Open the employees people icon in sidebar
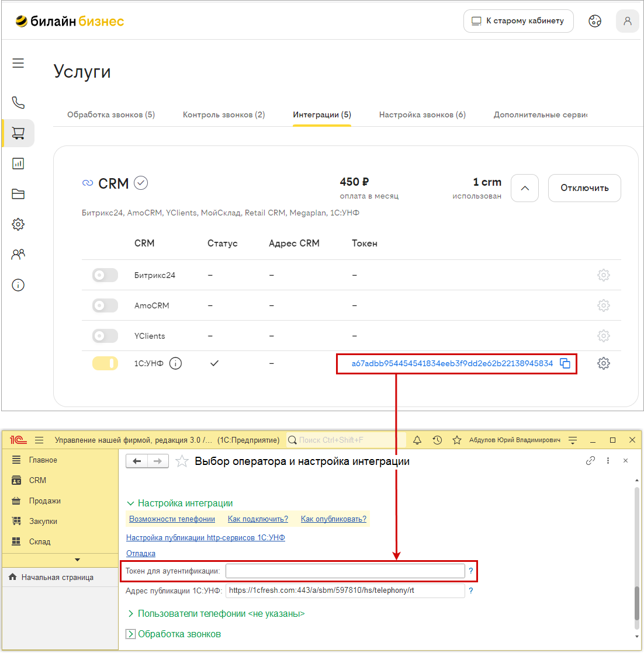644x653 pixels. tap(18, 255)
